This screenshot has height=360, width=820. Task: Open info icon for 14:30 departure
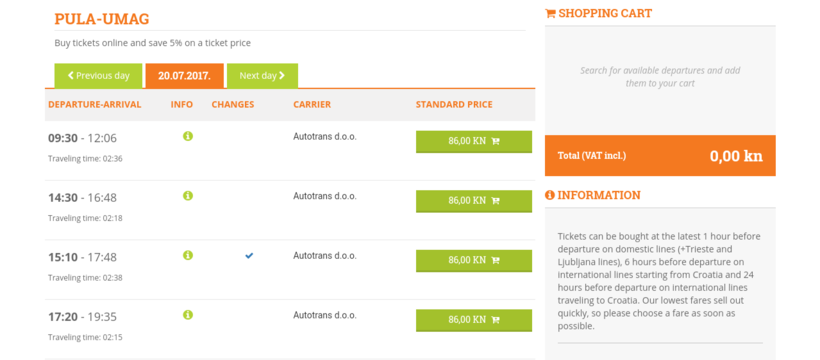click(188, 196)
